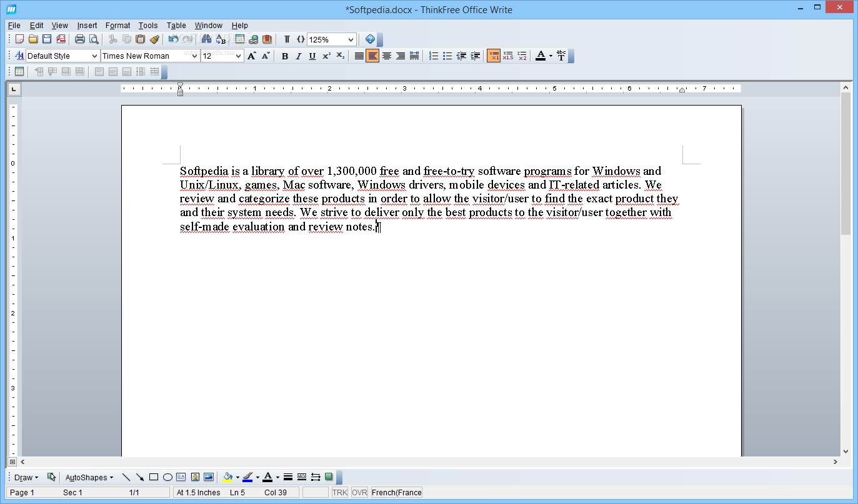Align text to the right
The height and width of the screenshot is (504, 858).
(x=400, y=56)
